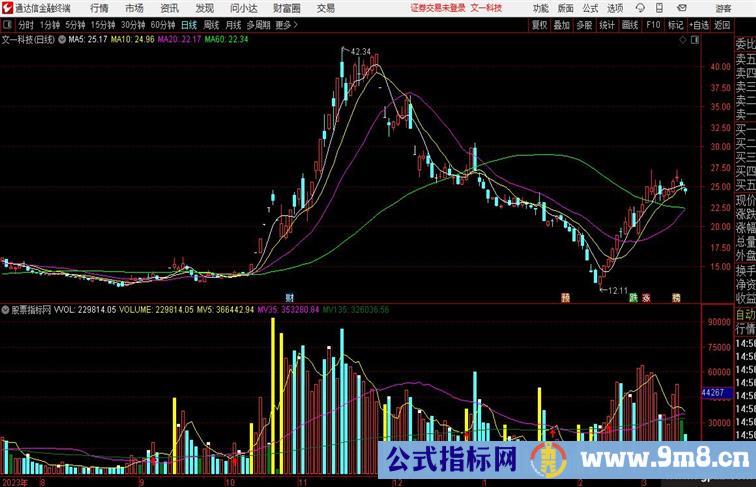Select the 周线 weekly chart tab
Viewport: 756px width, 487px height.
[211, 25]
